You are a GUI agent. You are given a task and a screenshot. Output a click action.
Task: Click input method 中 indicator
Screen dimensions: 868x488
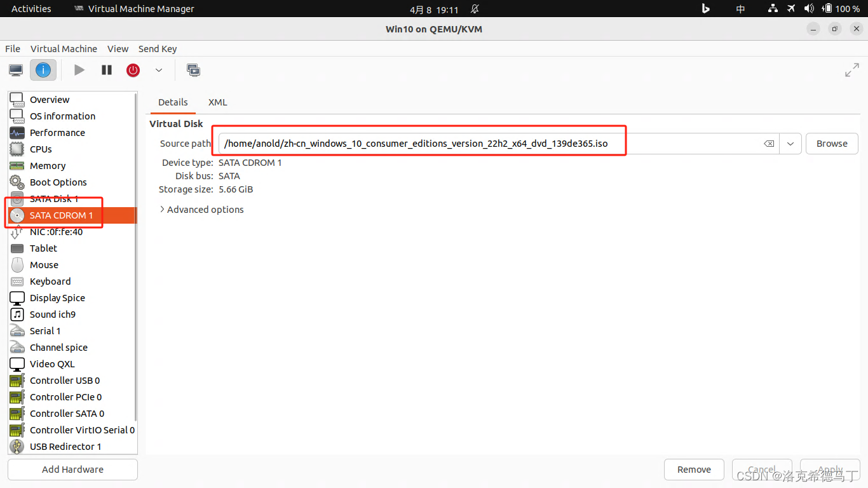coord(740,9)
